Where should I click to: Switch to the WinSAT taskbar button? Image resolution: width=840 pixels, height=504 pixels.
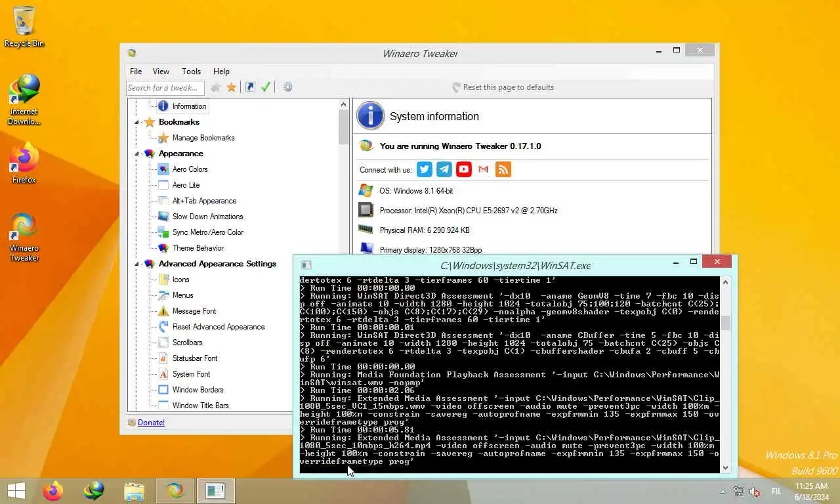pyautogui.click(x=216, y=491)
